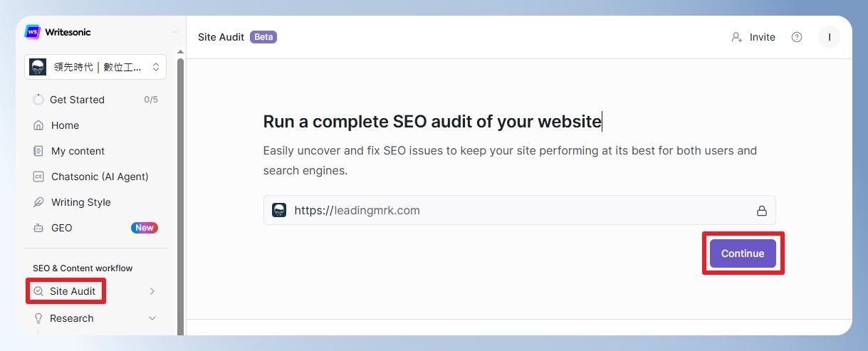Open the help question mark icon
This screenshot has height=351, width=868.
(x=797, y=37)
